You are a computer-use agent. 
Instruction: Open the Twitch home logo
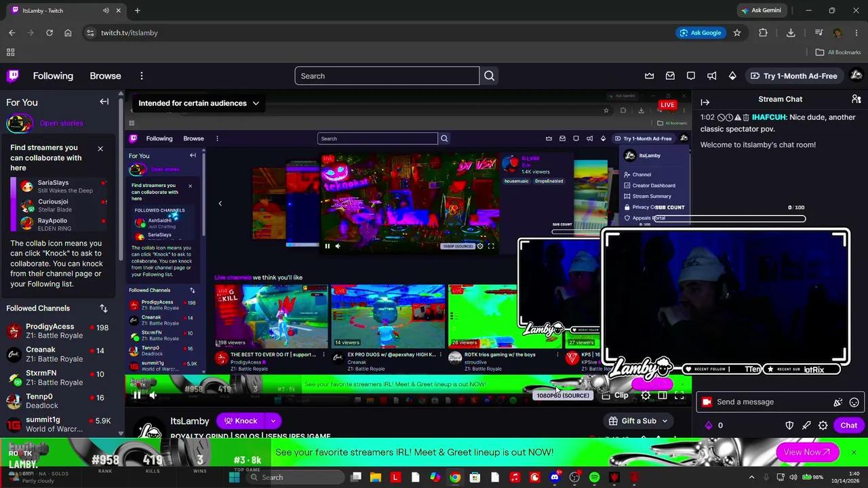(x=13, y=76)
